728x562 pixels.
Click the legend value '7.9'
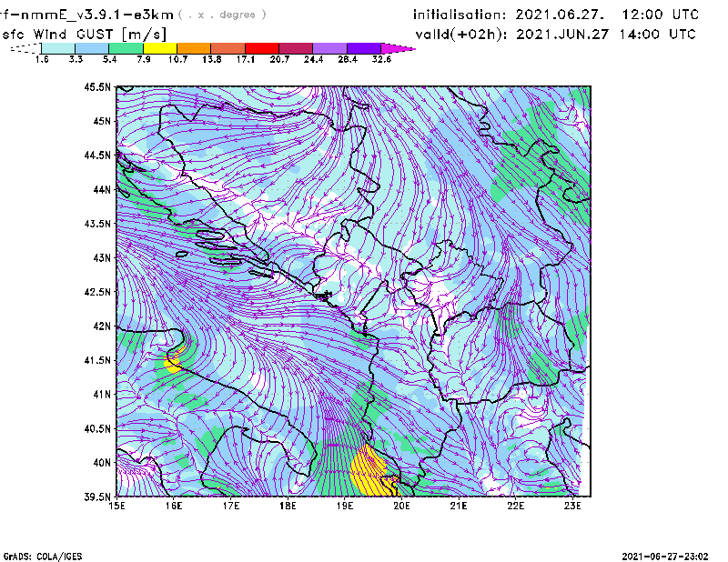[x=144, y=59]
